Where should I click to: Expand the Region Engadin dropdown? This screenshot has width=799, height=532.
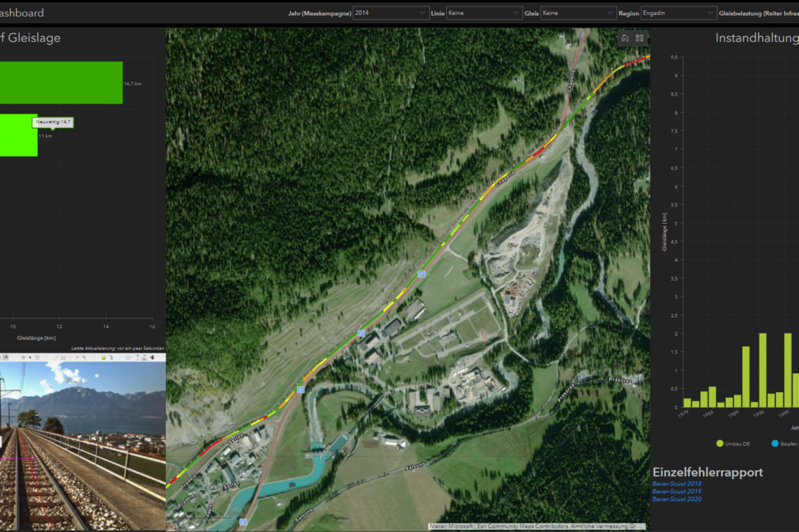pos(678,13)
